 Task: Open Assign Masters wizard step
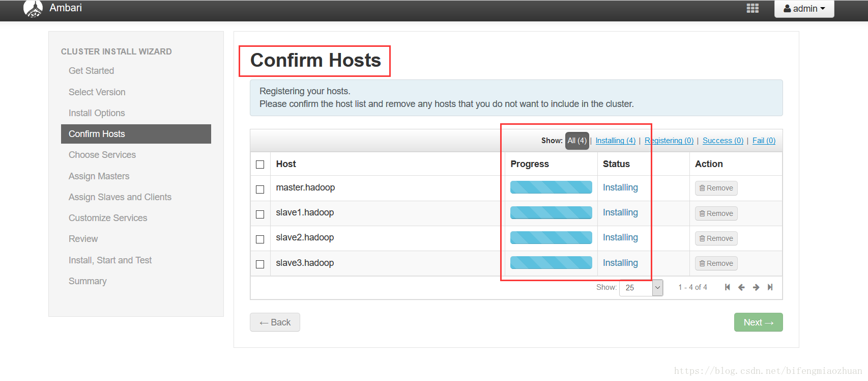coord(99,176)
